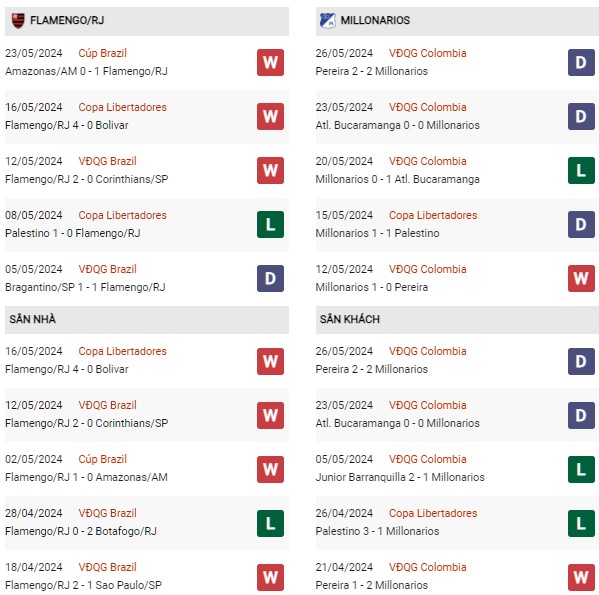The height and width of the screenshot is (595, 599).
Task: Click the D badge for Millonarios 1-1 Palestino
Action: pos(581,225)
